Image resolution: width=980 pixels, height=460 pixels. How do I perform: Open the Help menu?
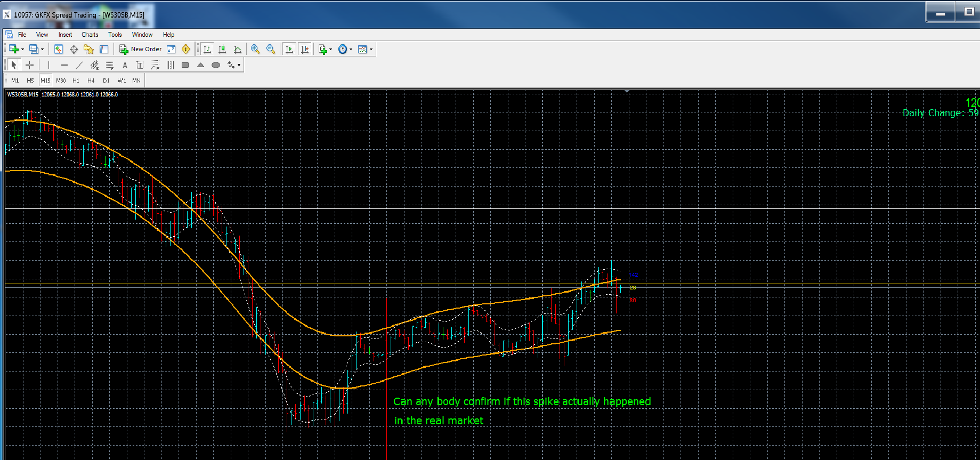pyautogui.click(x=168, y=35)
